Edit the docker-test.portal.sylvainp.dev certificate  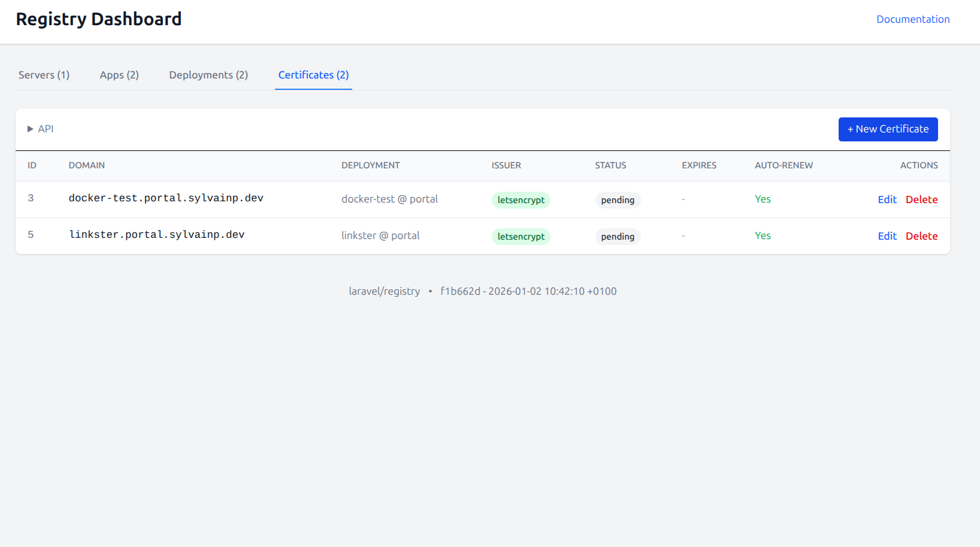point(887,200)
